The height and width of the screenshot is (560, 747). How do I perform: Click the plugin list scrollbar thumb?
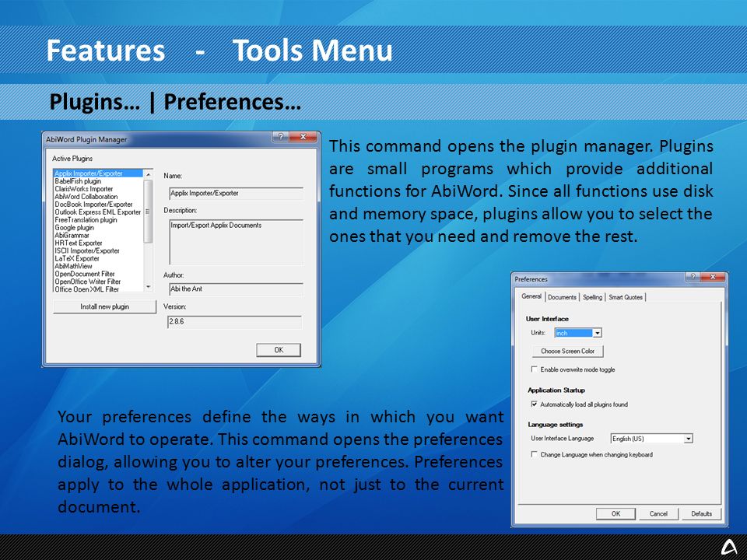tap(148, 211)
